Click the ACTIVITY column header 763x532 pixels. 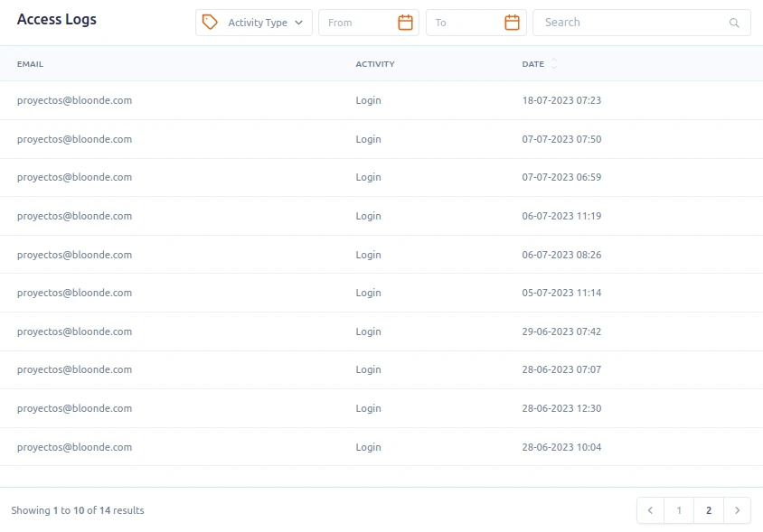(375, 64)
